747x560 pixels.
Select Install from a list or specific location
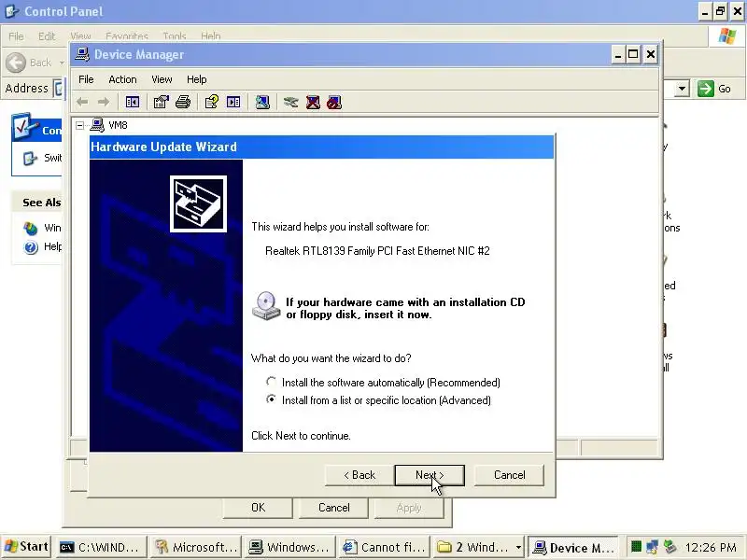coord(271,399)
